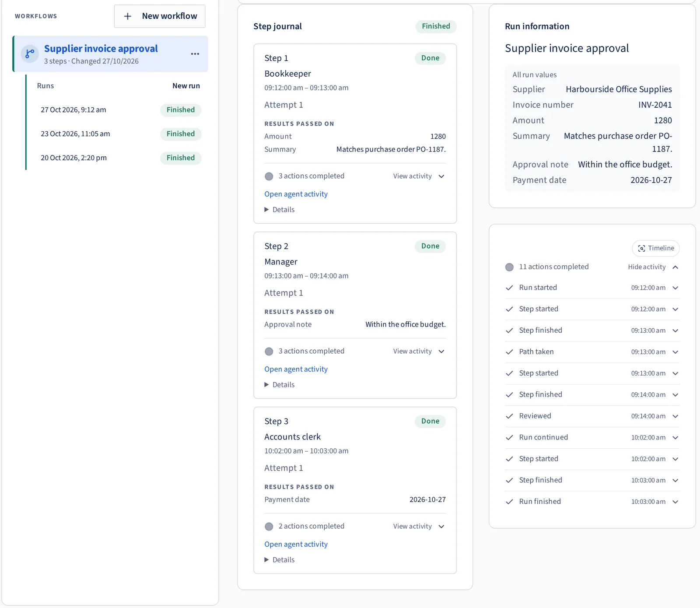Select the 23 Oct 2026, 11:05 am run
Image resolution: width=700 pixels, height=608 pixels.
click(121, 134)
